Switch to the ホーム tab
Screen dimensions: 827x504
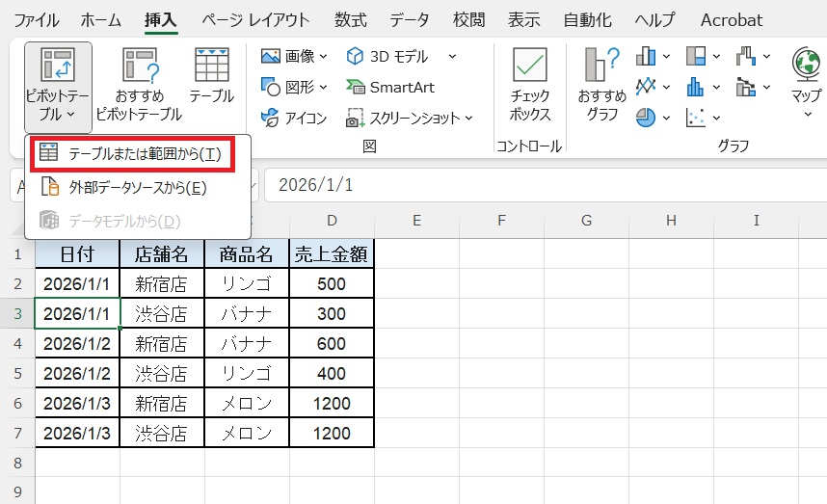click(101, 20)
